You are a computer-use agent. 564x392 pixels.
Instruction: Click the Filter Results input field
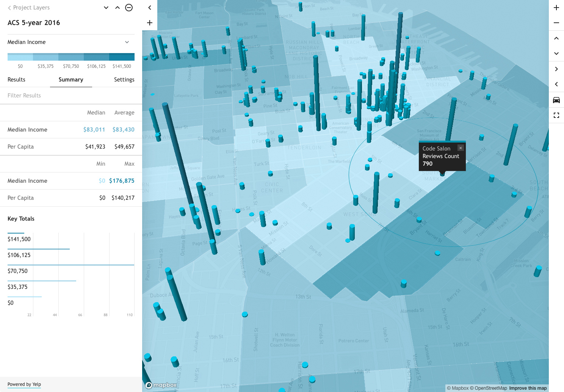(71, 96)
